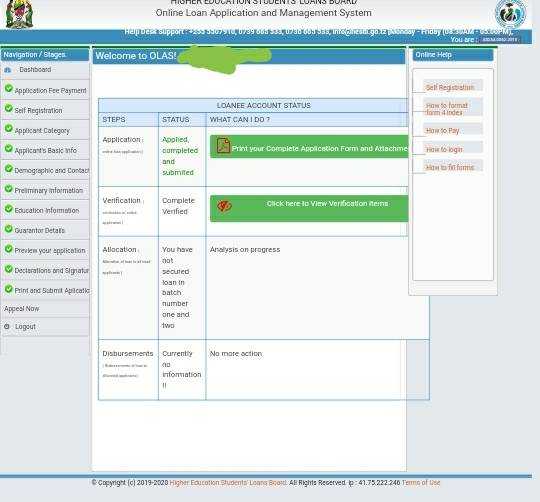Screen dimensions: 540x502
Task: Click here to View Verification Items button
Action: [x=309, y=208]
